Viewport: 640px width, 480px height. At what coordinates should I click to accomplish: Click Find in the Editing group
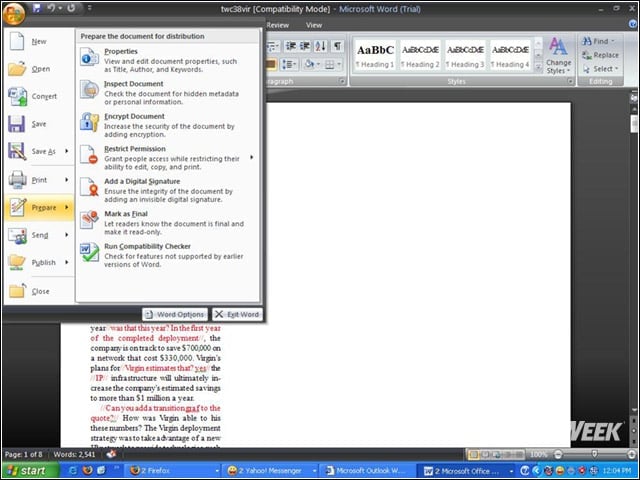click(596, 41)
